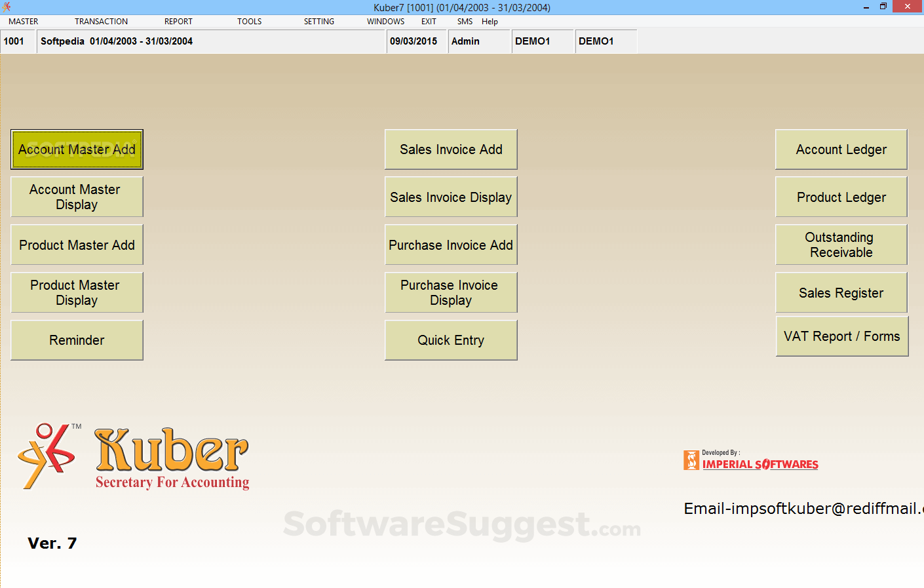The width and height of the screenshot is (924, 588).
Task: Open the REPORT menu
Action: [x=178, y=21]
